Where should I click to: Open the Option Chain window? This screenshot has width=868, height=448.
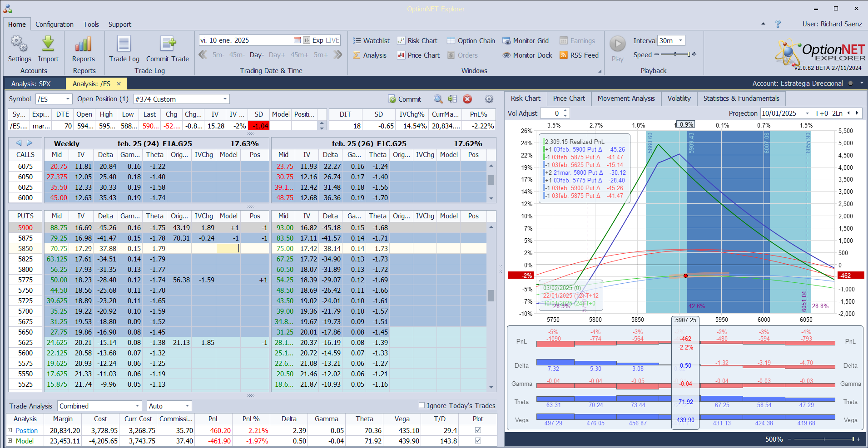click(471, 41)
